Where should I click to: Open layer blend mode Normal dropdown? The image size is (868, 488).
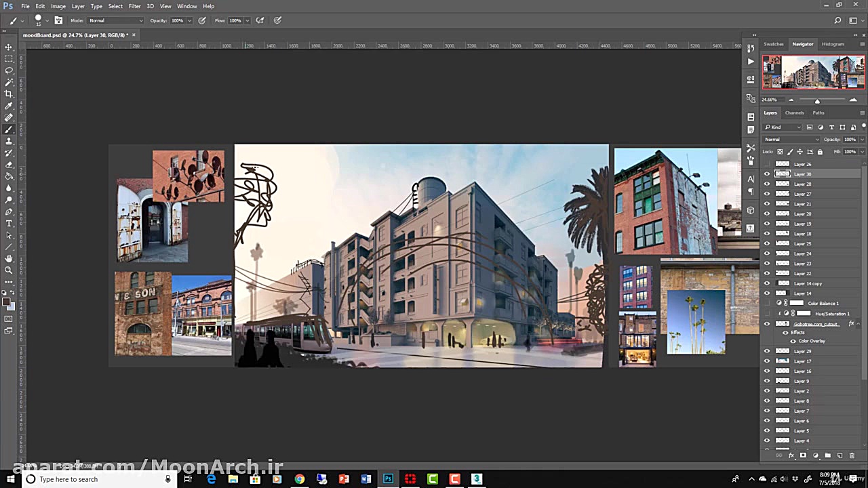pyautogui.click(x=791, y=140)
